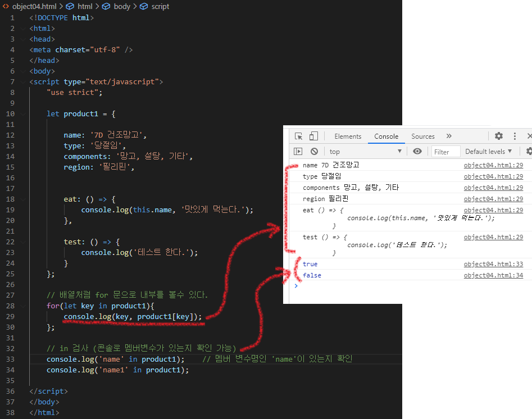532x419 pixels.
Task: Click the false output in console
Action: click(312, 275)
